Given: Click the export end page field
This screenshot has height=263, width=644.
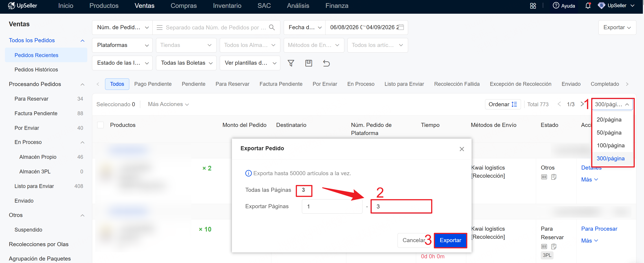Looking at the screenshot, I should (401, 206).
